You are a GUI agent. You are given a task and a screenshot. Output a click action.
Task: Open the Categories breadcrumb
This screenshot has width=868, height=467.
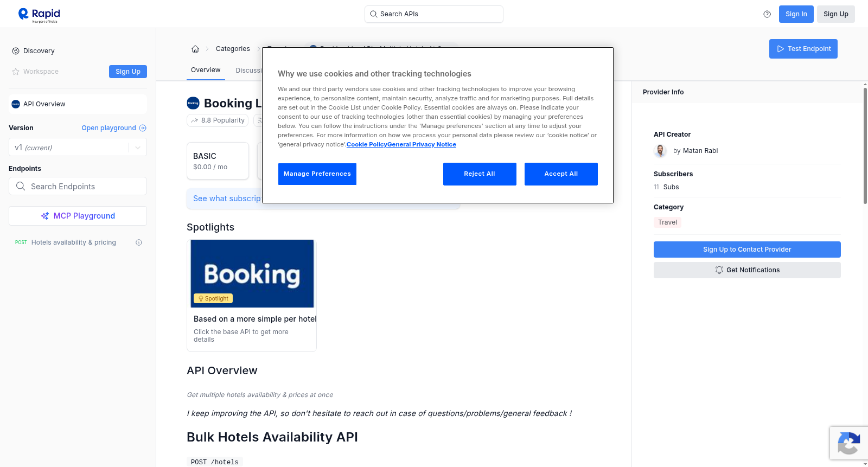point(233,49)
